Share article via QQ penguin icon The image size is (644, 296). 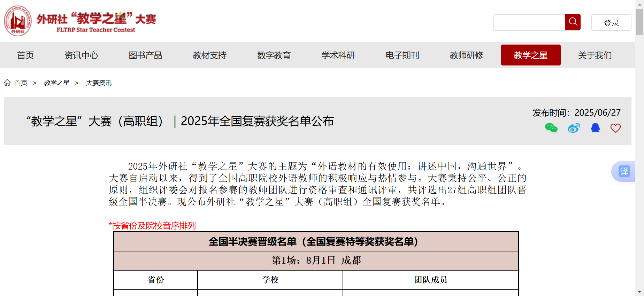[x=595, y=128]
